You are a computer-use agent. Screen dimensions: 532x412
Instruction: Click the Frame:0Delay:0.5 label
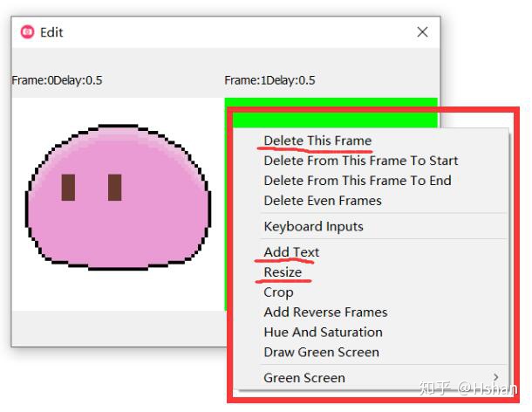57,80
